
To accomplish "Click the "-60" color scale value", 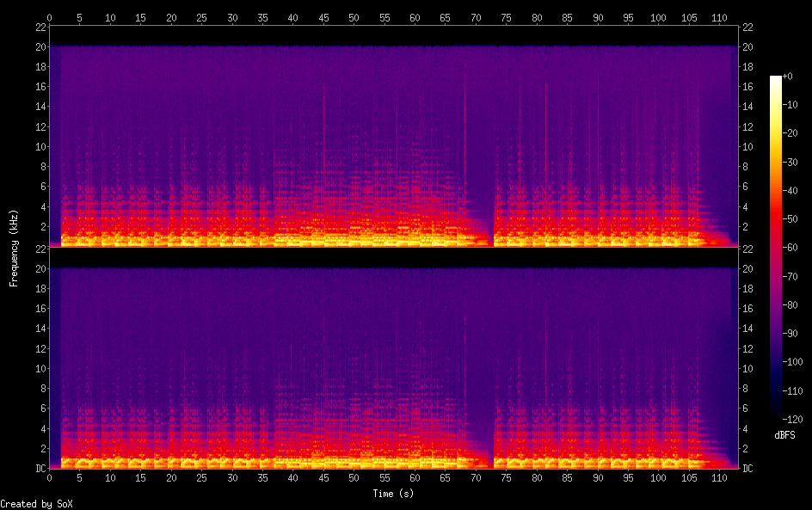I will [x=790, y=248].
